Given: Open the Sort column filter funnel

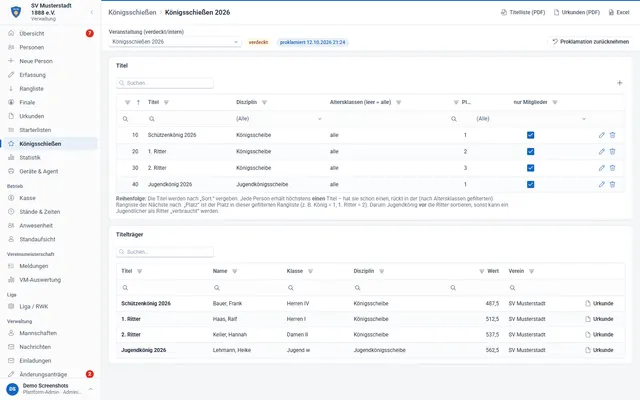Looking at the screenshot, I should 127,102.
